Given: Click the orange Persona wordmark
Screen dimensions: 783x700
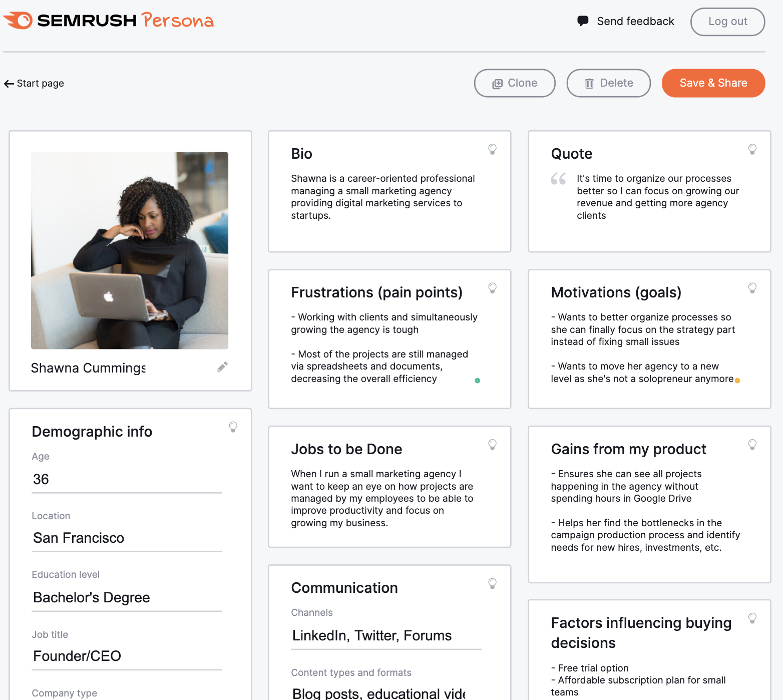Looking at the screenshot, I should point(178,21).
